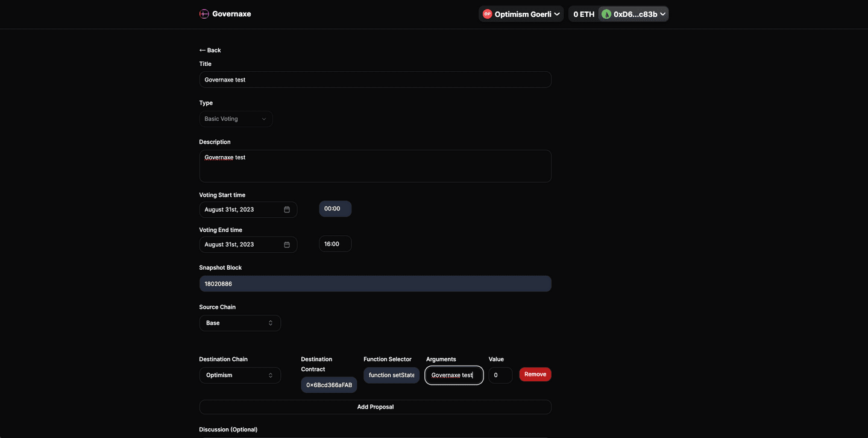Click the Destination Chain label
This screenshot has width=868, height=438.
pos(224,359)
